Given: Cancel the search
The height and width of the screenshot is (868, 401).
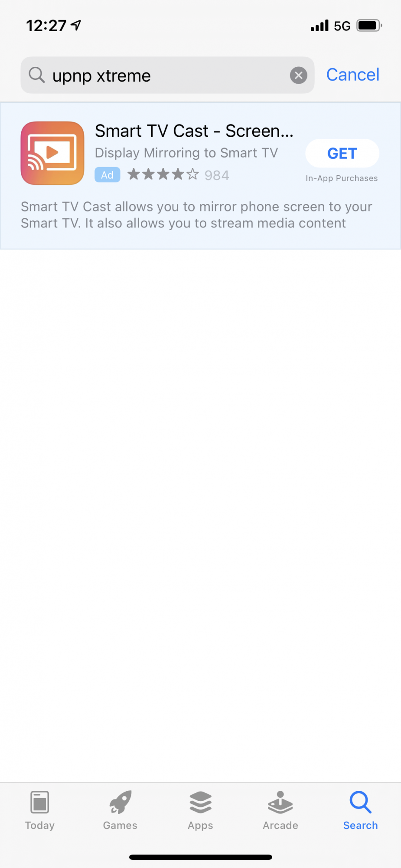Looking at the screenshot, I should pyautogui.click(x=353, y=75).
